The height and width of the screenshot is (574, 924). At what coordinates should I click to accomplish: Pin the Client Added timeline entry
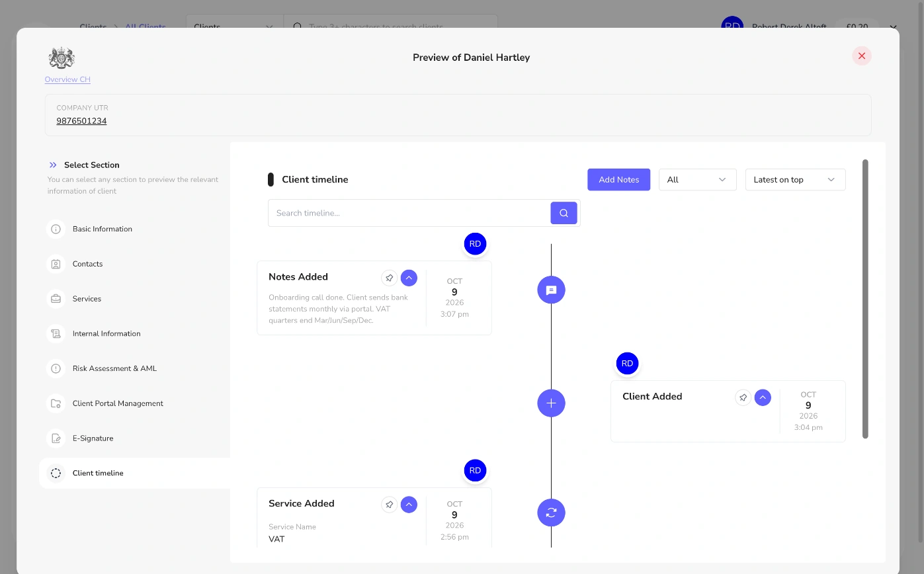pos(743,397)
